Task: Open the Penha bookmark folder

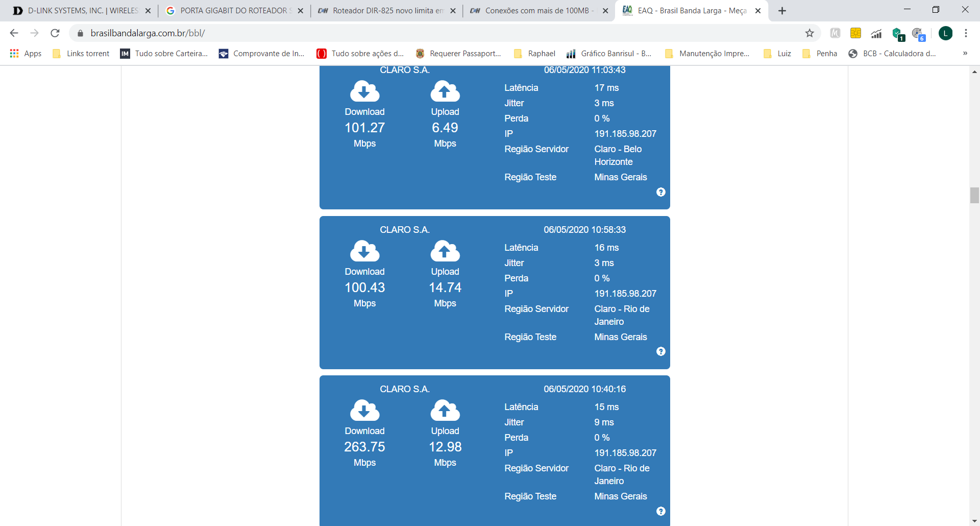Action: (x=820, y=54)
